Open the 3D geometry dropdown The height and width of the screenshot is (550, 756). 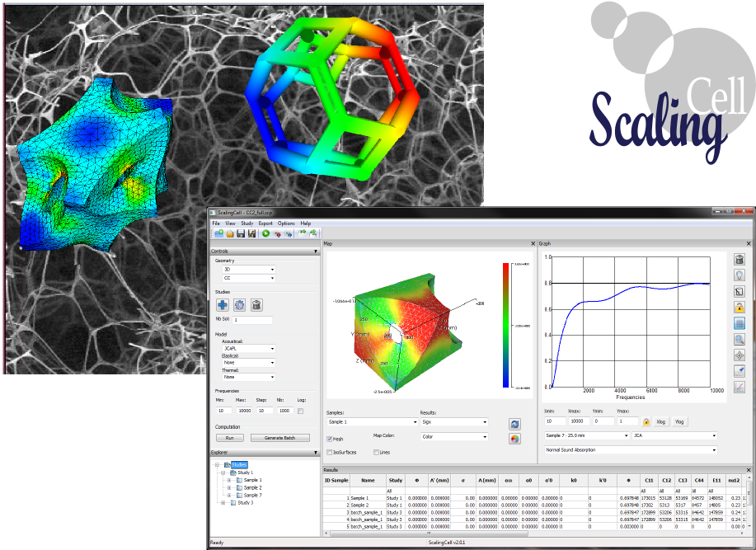pos(249,270)
